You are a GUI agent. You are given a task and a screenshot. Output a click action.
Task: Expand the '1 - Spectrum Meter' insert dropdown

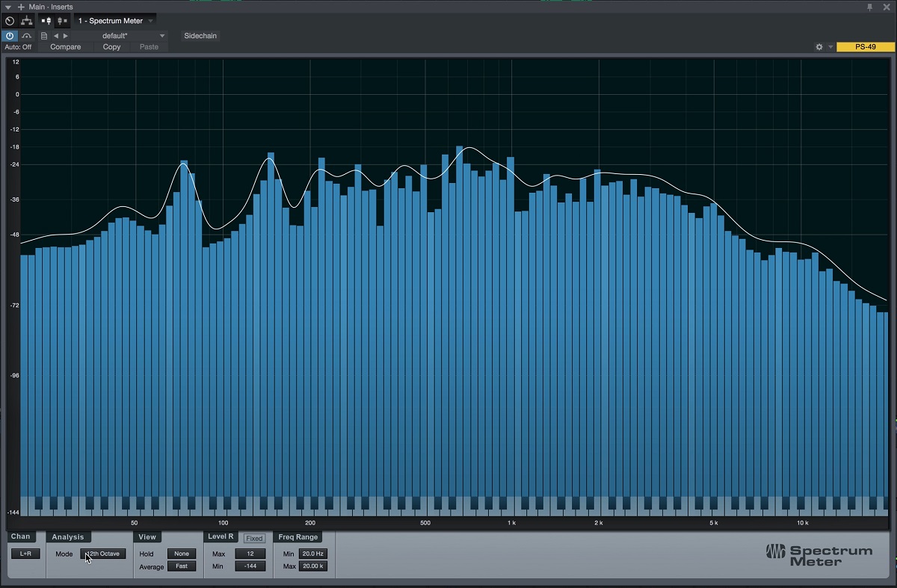click(x=151, y=21)
